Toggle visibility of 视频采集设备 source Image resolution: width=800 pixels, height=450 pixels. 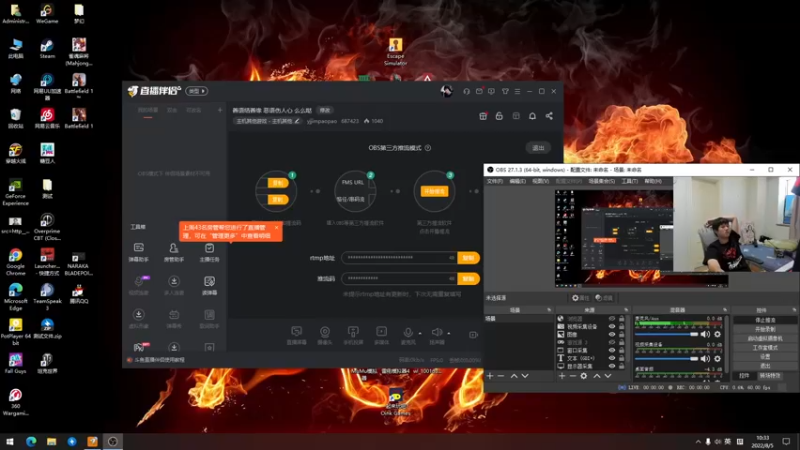tap(612, 327)
